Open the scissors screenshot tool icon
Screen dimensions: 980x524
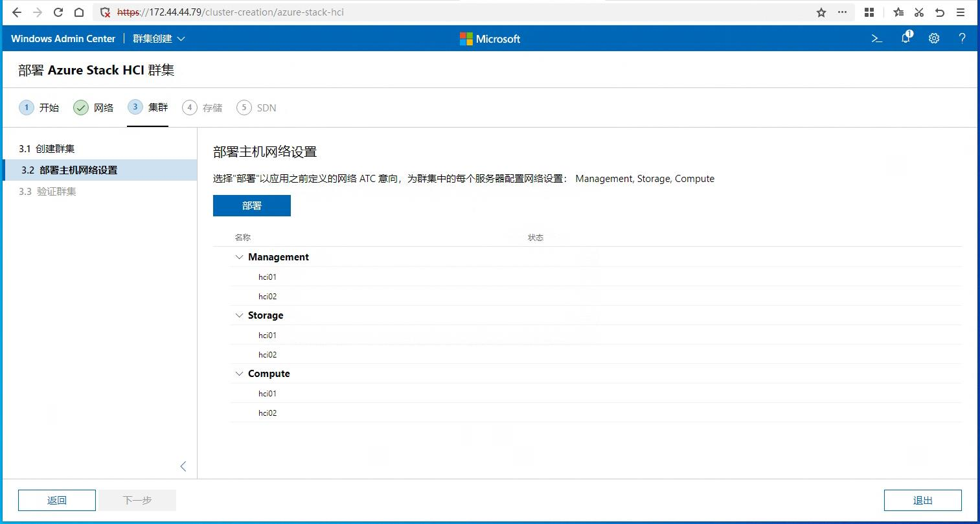click(x=919, y=12)
